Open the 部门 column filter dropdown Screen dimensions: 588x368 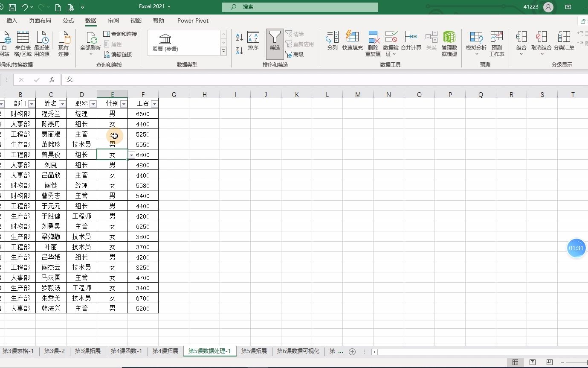coord(31,104)
